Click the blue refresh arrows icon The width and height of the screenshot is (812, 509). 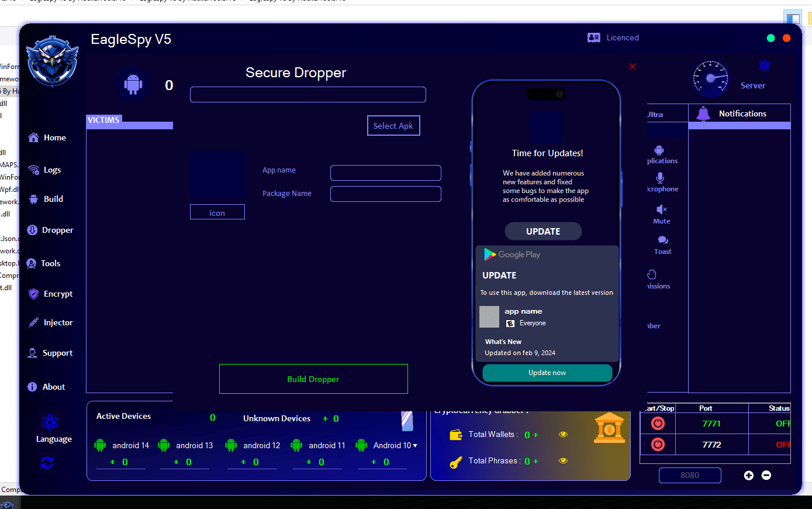47,463
